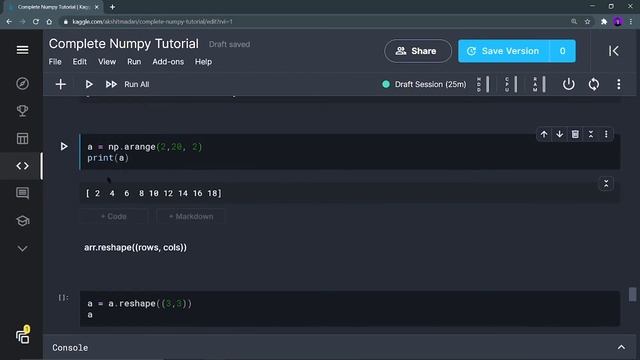This screenshot has height=360, width=640.
Task: Open the View menu
Action: pos(107,62)
